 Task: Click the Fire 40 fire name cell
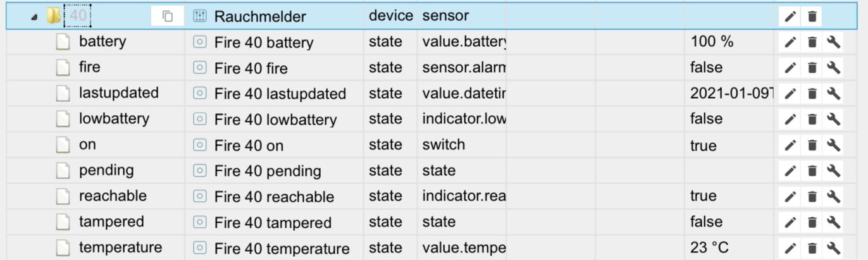click(x=251, y=68)
